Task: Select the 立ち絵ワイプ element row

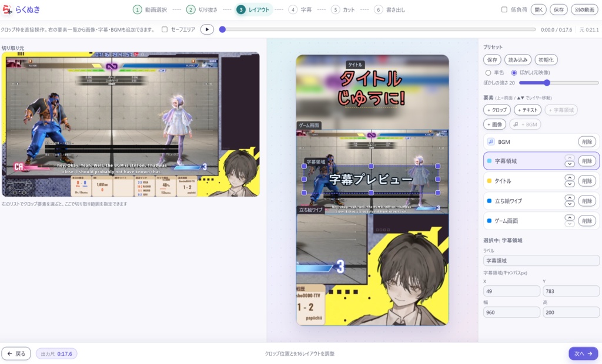Action: (541, 201)
